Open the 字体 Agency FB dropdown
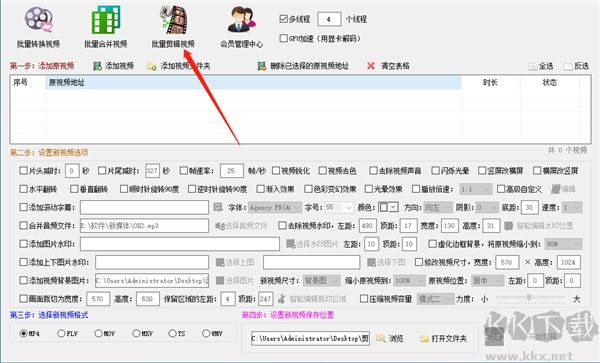600x363 pixels. (275, 207)
